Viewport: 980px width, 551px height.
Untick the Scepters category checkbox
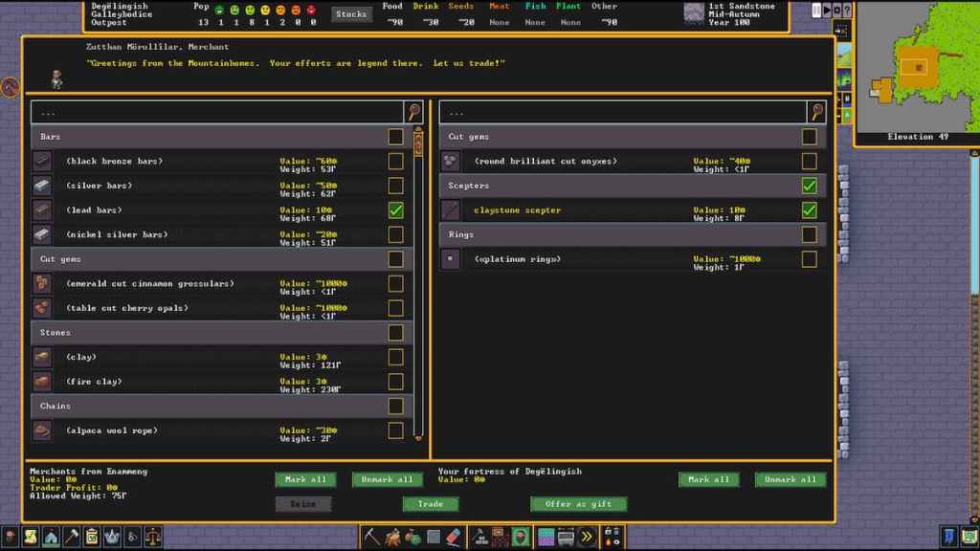(810, 186)
